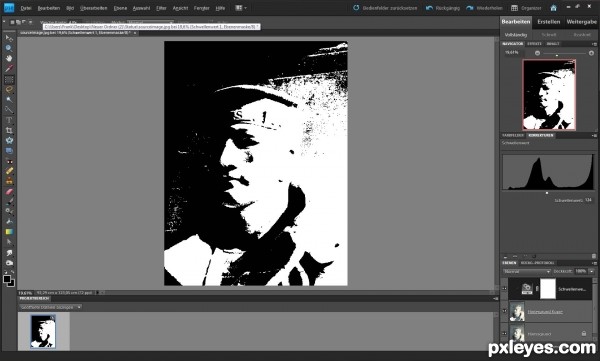Viewport: 600px width, 361px height.
Task: Select the Gradient tool
Action: tap(9, 232)
